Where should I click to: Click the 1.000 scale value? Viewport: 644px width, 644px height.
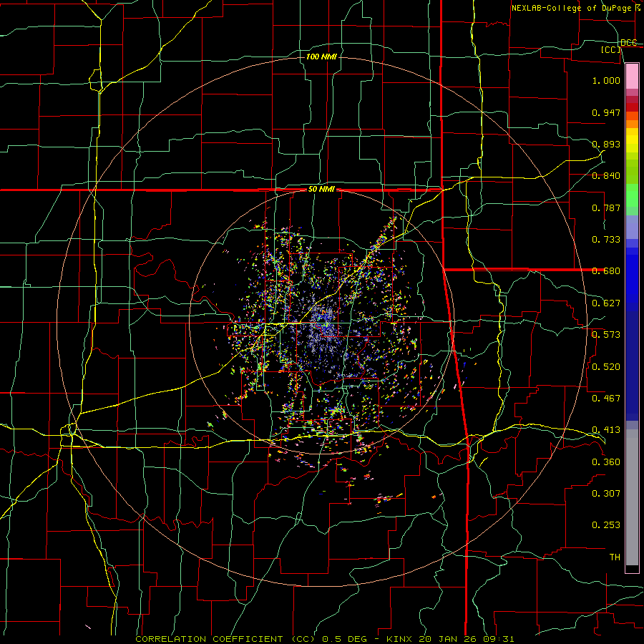pyautogui.click(x=606, y=80)
